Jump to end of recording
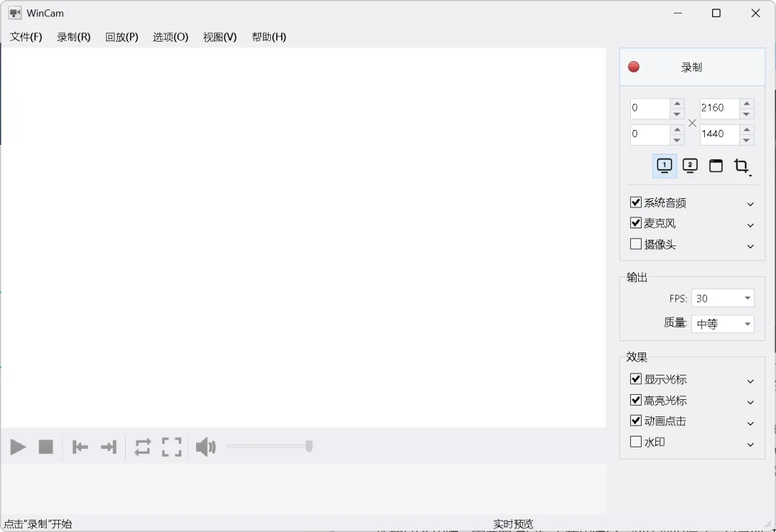776x532 pixels. [x=108, y=447]
